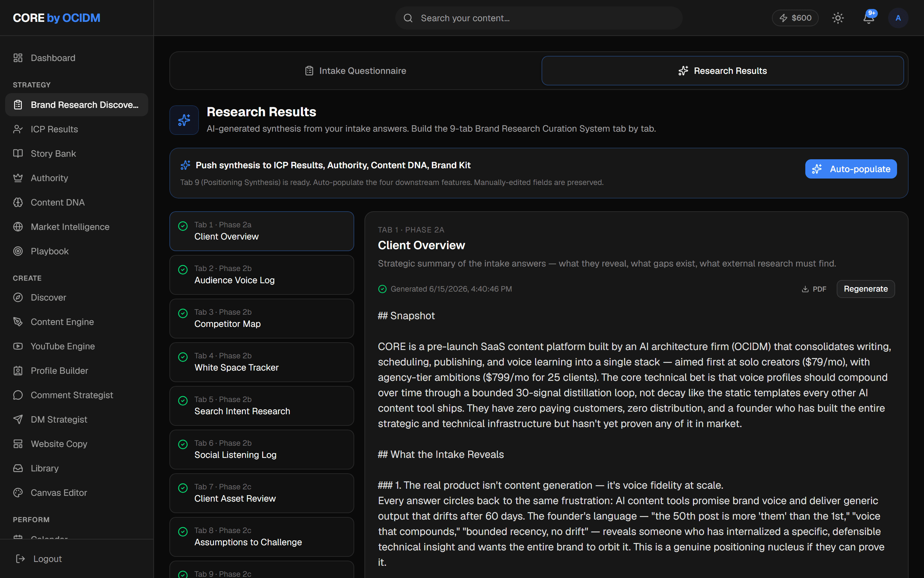Open the Content DNA brain icon
Viewport: 924px width, 578px height.
point(18,203)
